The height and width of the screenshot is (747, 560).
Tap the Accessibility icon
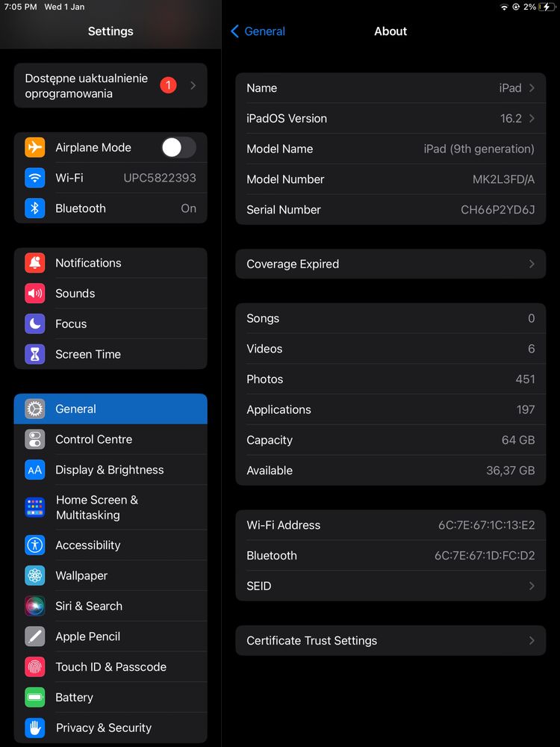click(35, 545)
